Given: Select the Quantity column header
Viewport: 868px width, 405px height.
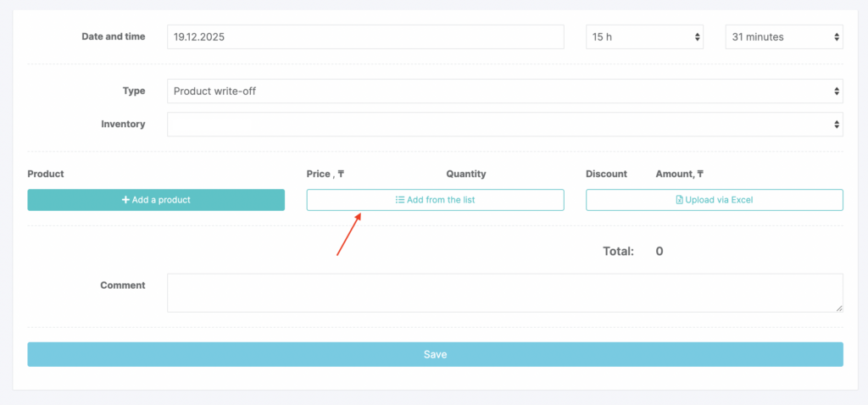Looking at the screenshot, I should pos(466,174).
